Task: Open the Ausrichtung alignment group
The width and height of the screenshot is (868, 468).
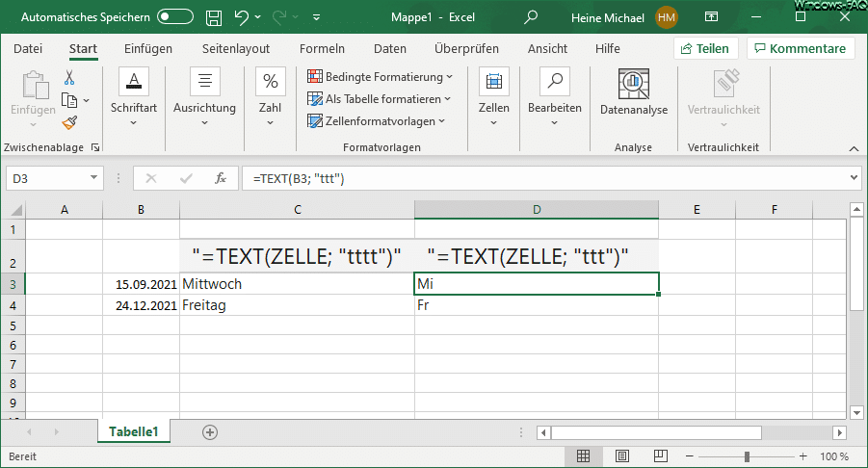Action: tap(204, 97)
